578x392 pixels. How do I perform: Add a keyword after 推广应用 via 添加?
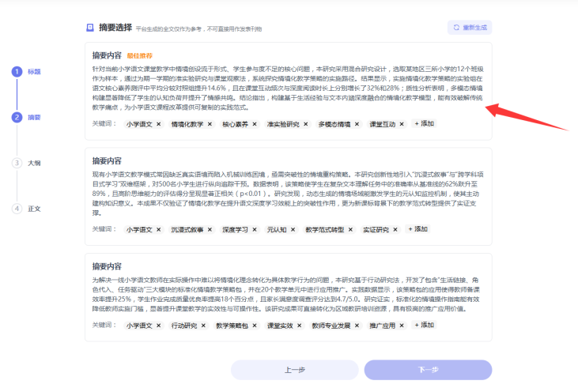tap(424, 325)
